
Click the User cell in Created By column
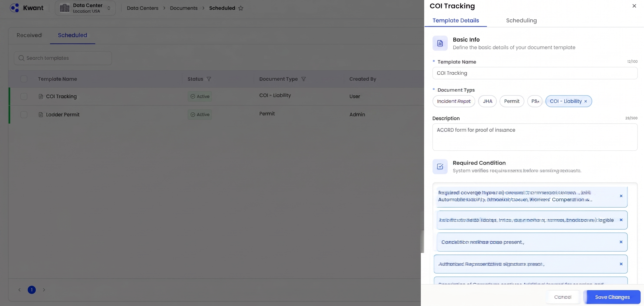click(355, 96)
